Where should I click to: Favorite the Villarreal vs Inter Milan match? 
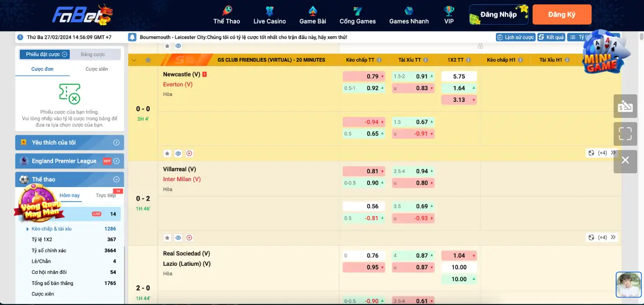[167, 237]
